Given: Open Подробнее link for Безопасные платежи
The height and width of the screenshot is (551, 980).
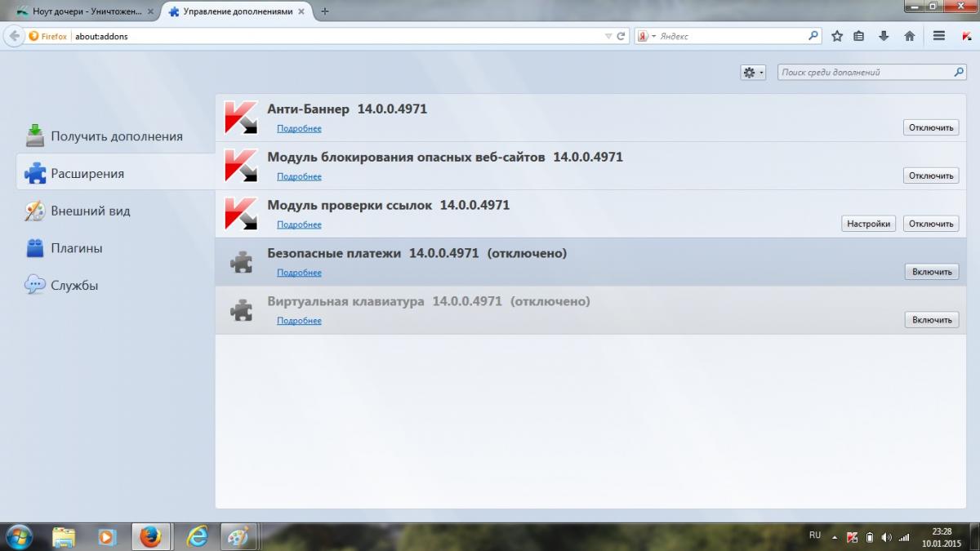Looking at the screenshot, I should [299, 273].
